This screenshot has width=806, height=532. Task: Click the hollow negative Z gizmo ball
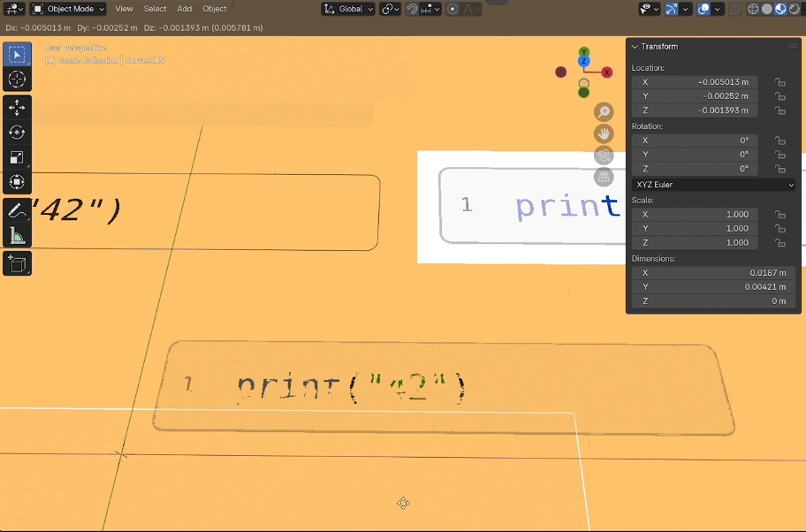pos(583,83)
